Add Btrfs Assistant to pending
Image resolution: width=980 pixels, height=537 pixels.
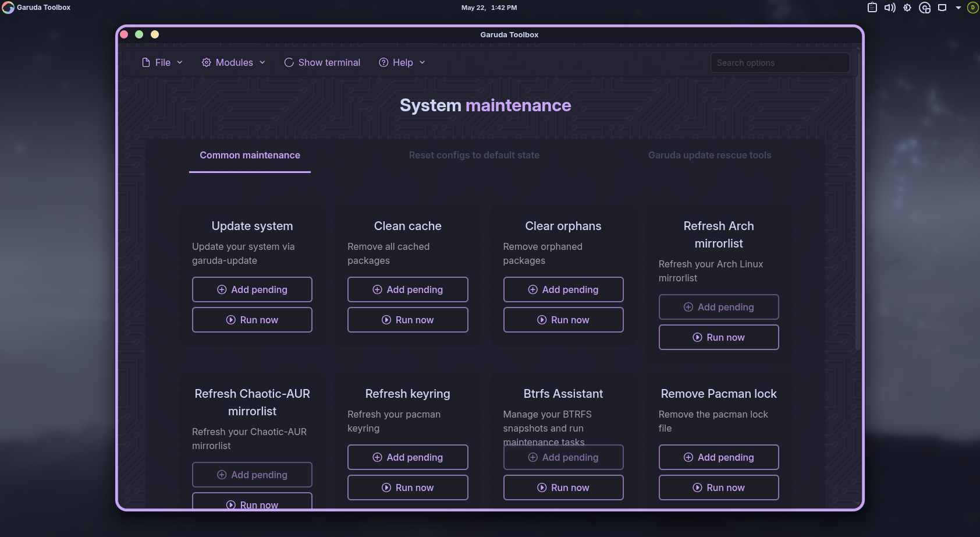tap(563, 457)
